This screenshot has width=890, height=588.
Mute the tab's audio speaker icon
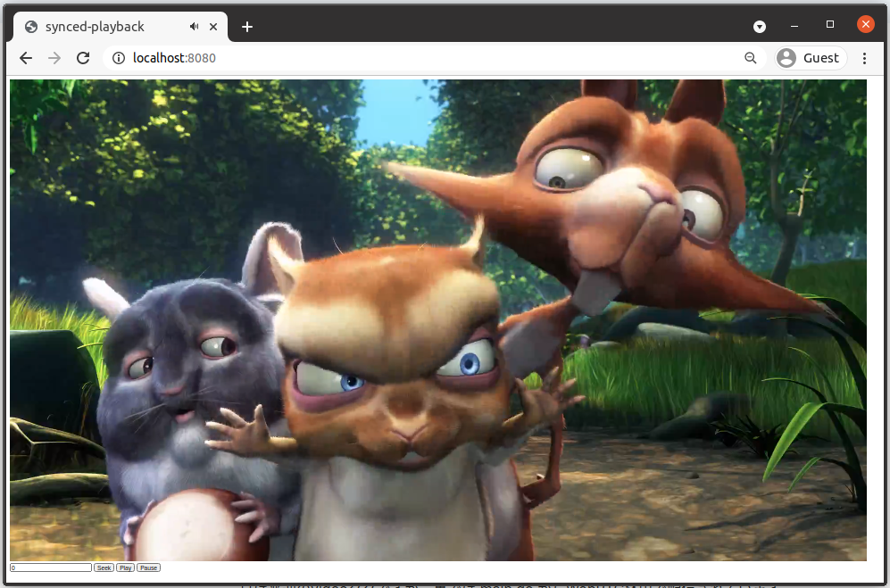(194, 27)
